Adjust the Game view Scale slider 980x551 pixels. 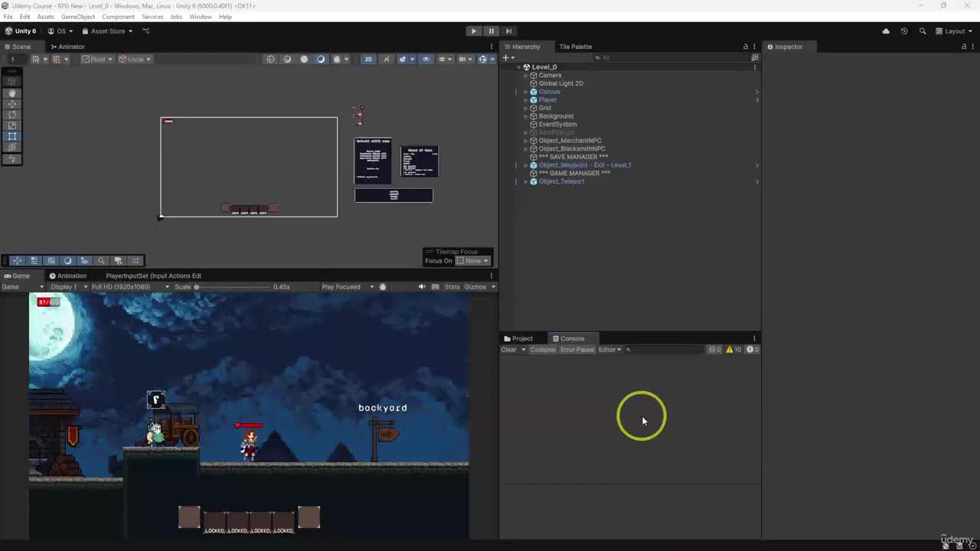(234, 287)
